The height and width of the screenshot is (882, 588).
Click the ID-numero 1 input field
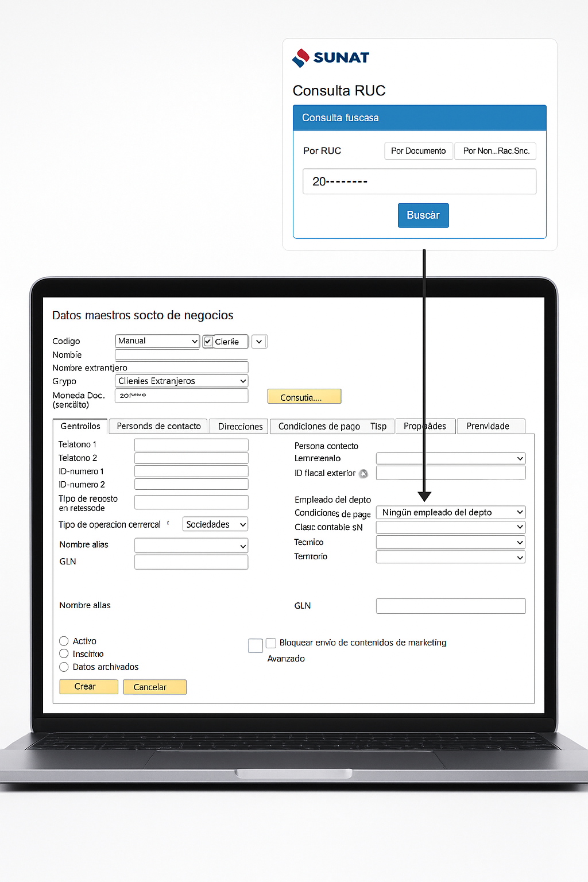[191, 471]
